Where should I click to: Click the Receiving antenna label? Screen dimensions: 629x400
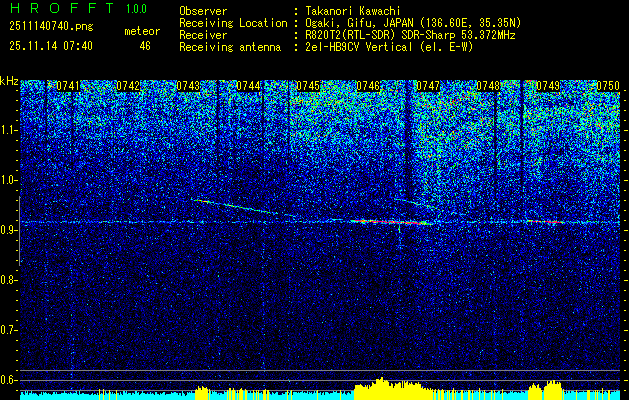[x=230, y=47]
